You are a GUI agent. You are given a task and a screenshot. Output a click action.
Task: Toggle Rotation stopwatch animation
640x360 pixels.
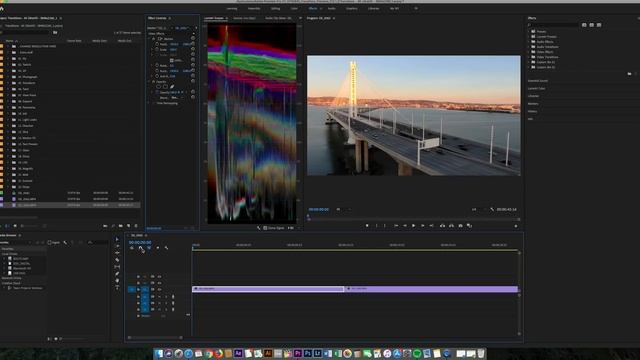click(x=157, y=65)
